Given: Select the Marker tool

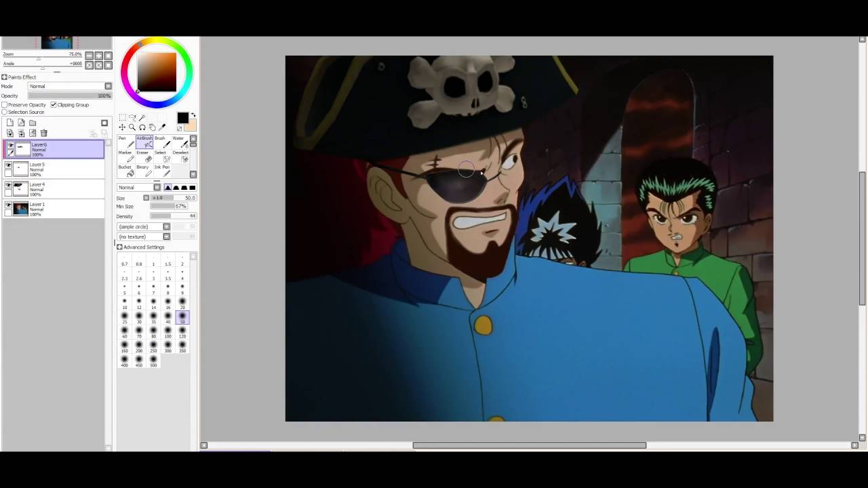Looking at the screenshot, I should pos(126,157).
